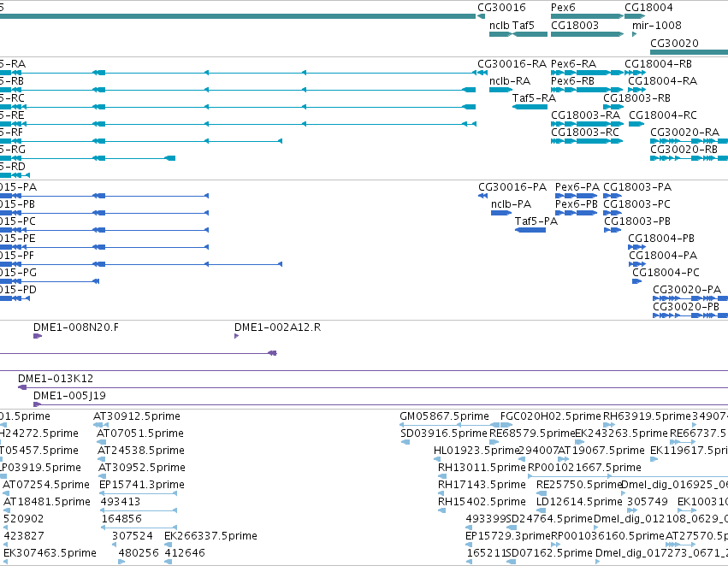Select transcript Taf5-RA
Viewport: 728px width, 566px height.
click(x=534, y=98)
